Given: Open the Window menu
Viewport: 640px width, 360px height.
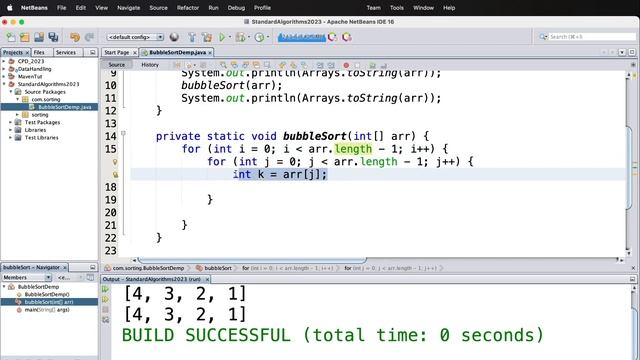Looking at the screenshot, I should [423, 8].
